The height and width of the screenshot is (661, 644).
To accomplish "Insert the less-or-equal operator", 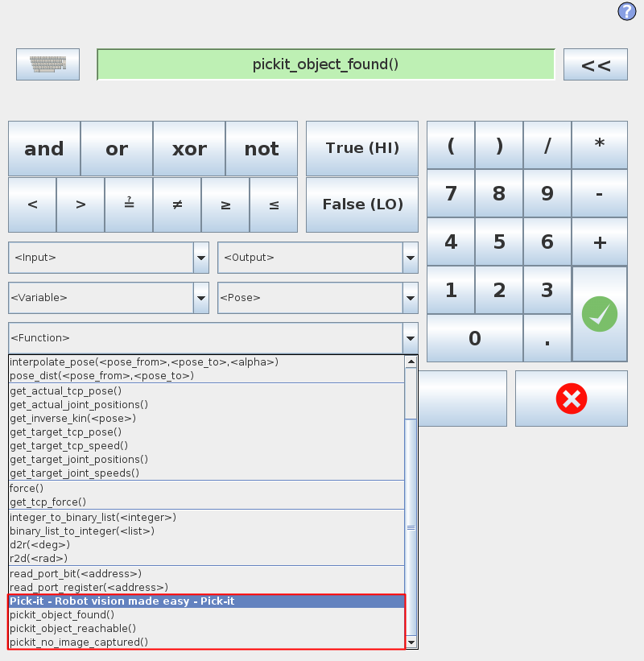I will (274, 204).
